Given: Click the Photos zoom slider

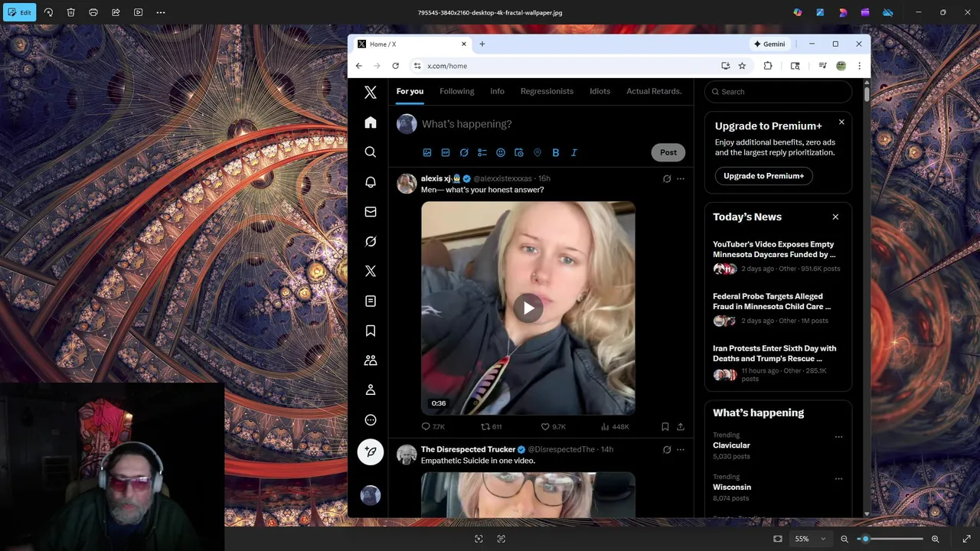Looking at the screenshot, I should [890, 539].
